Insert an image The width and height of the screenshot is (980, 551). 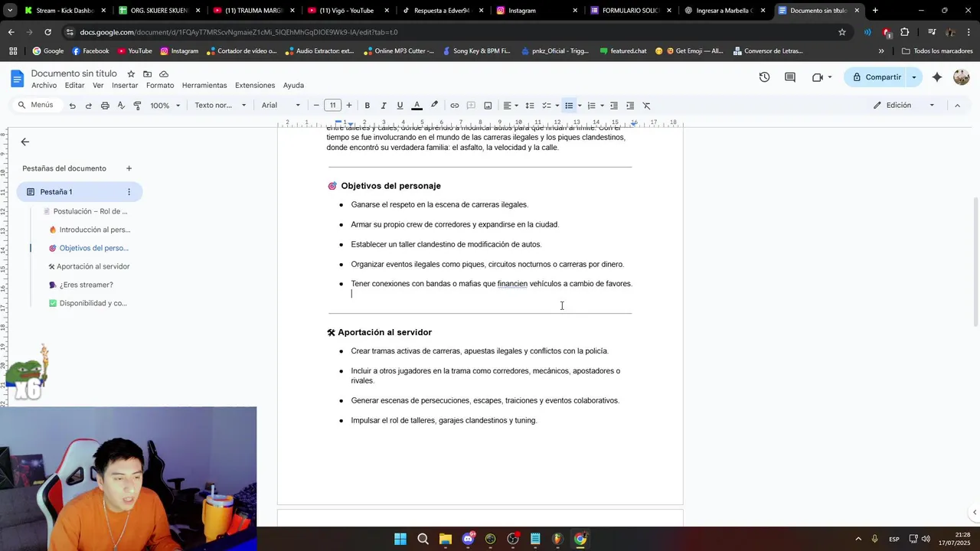pyautogui.click(x=488, y=106)
